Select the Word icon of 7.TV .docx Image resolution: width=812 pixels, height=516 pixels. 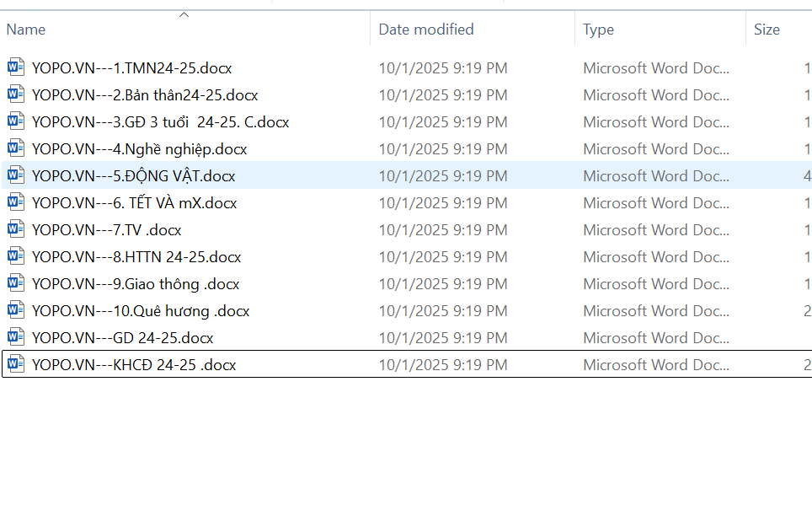(16, 229)
